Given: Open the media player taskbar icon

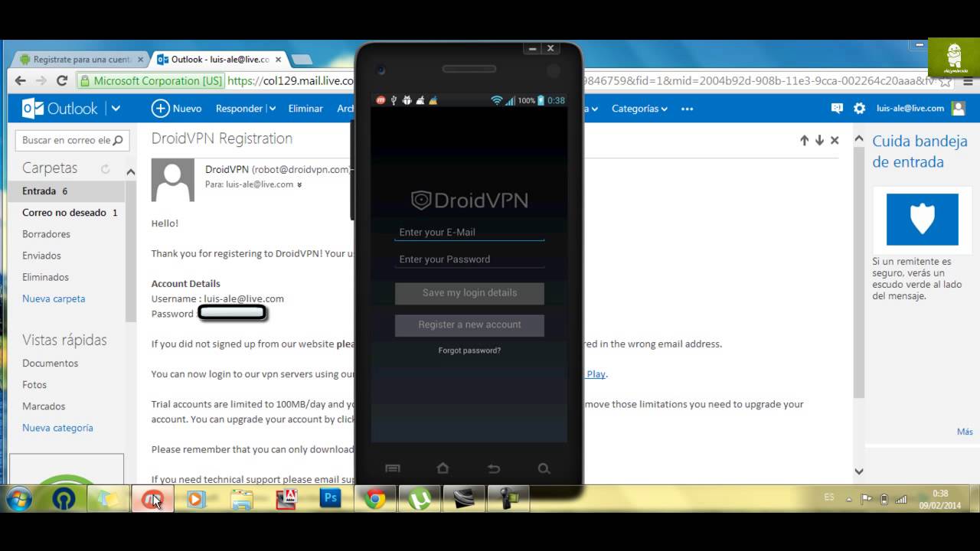Looking at the screenshot, I should [x=196, y=499].
